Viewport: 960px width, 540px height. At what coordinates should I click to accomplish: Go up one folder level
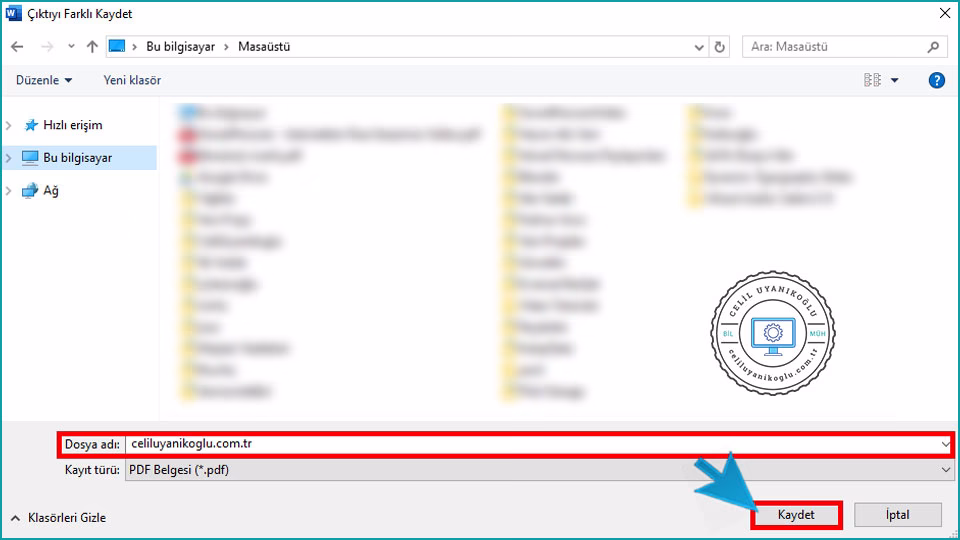point(92,47)
